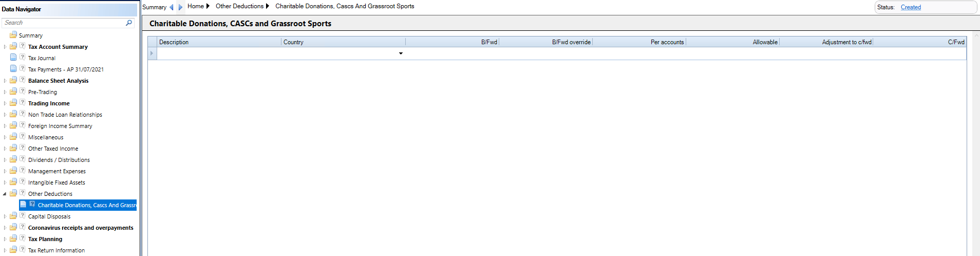This screenshot has width=980, height=256.
Task: Expand the Trading Income arrow
Action: click(x=5, y=103)
